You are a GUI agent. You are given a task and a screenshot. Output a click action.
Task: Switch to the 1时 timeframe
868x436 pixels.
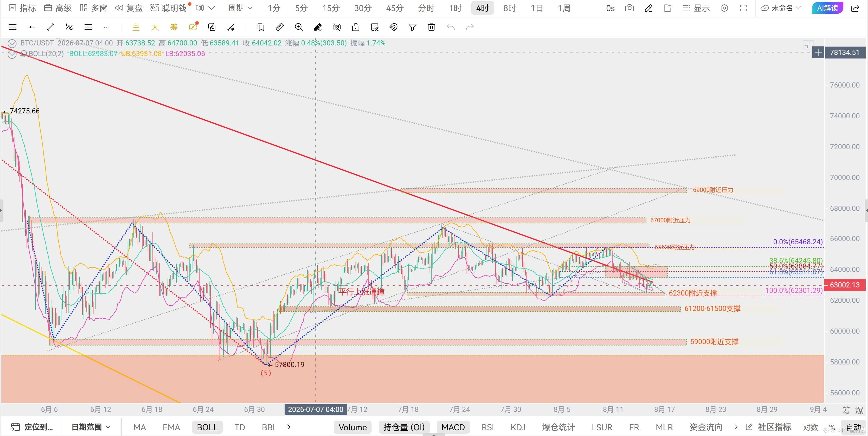pyautogui.click(x=455, y=8)
